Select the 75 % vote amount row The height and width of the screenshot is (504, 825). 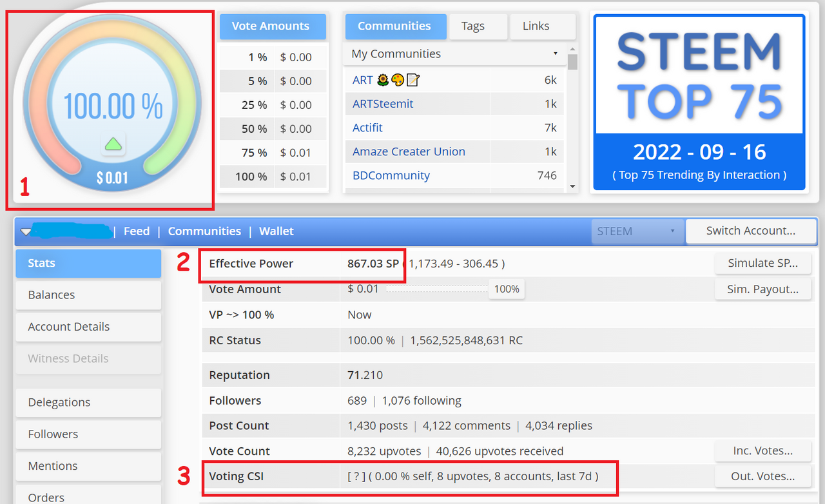(273, 153)
